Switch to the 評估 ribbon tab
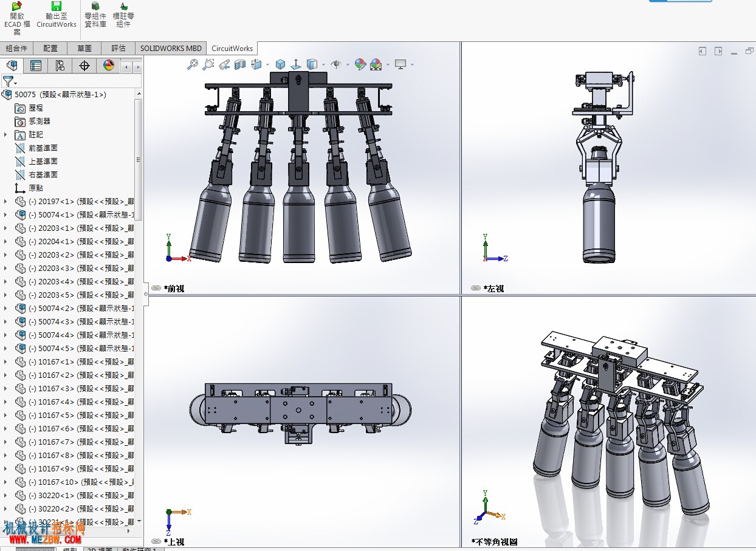Image resolution: width=756 pixels, height=551 pixels. pyautogui.click(x=119, y=48)
